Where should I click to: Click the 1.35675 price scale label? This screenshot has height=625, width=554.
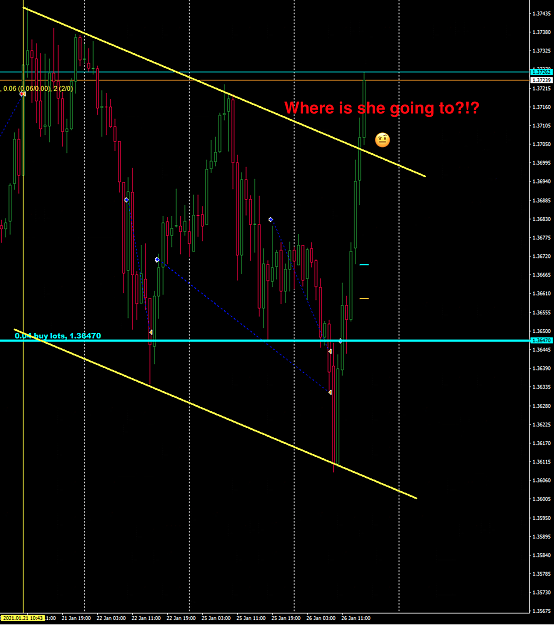coord(541,611)
